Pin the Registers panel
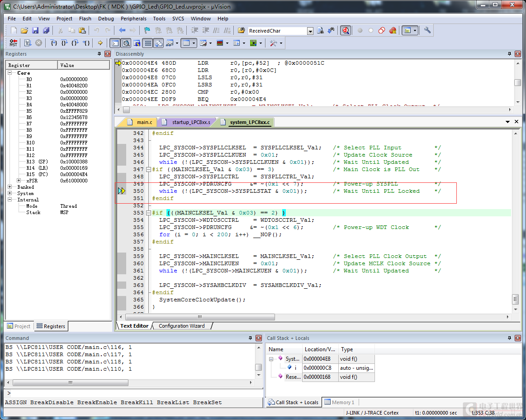 pos(100,54)
